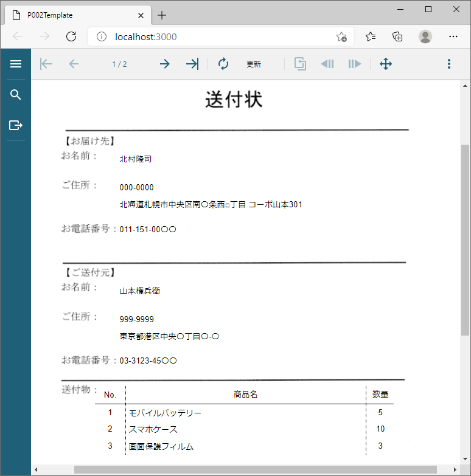Open the browser profile avatar
This screenshot has height=476, width=471.
pyautogui.click(x=425, y=36)
